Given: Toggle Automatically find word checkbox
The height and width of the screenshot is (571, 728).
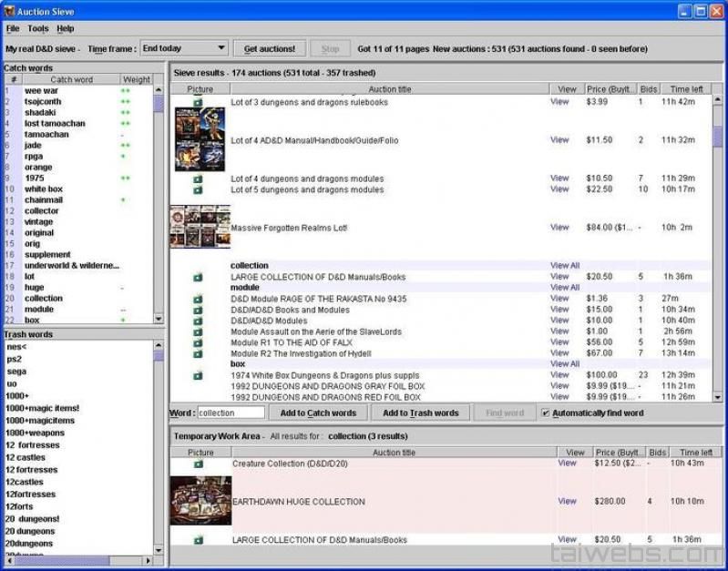Looking at the screenshot, I should (x=545, y=413).
